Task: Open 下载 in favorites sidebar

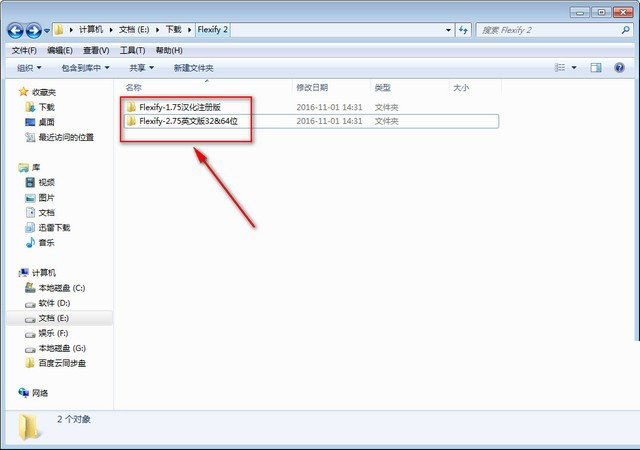Action: [x=47, y=107]
